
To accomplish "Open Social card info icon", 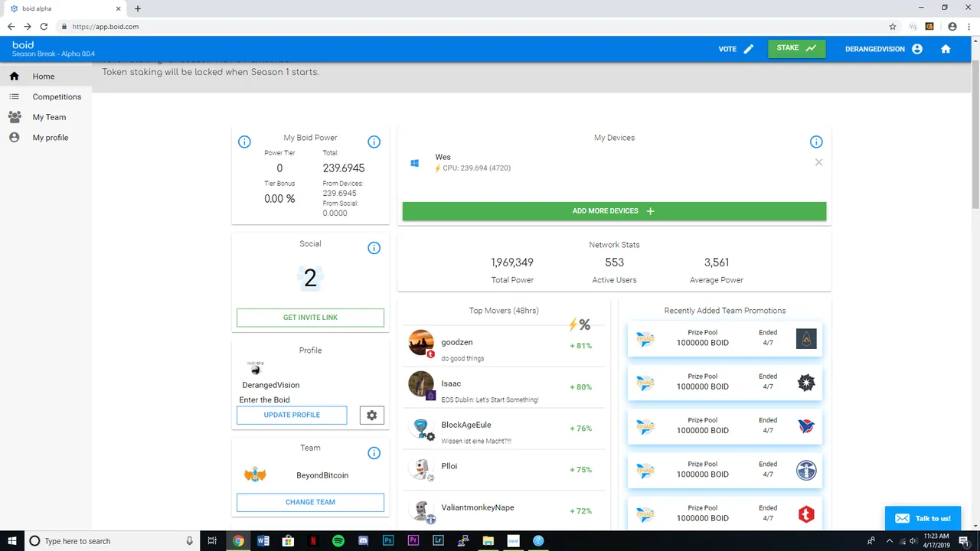I will [x=374, y=248].
